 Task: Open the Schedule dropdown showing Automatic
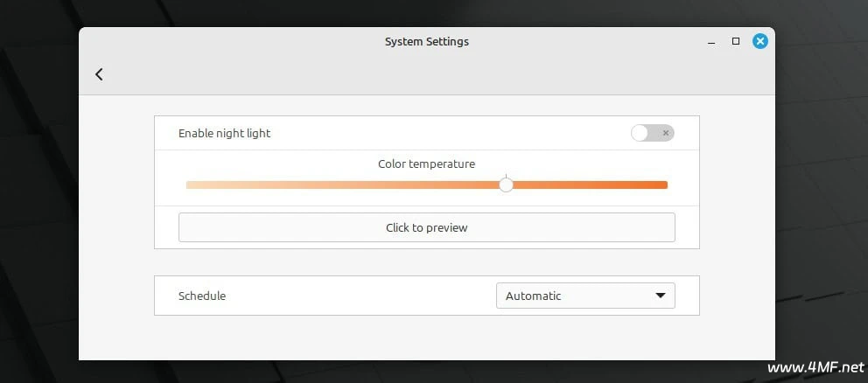[585, 296]
